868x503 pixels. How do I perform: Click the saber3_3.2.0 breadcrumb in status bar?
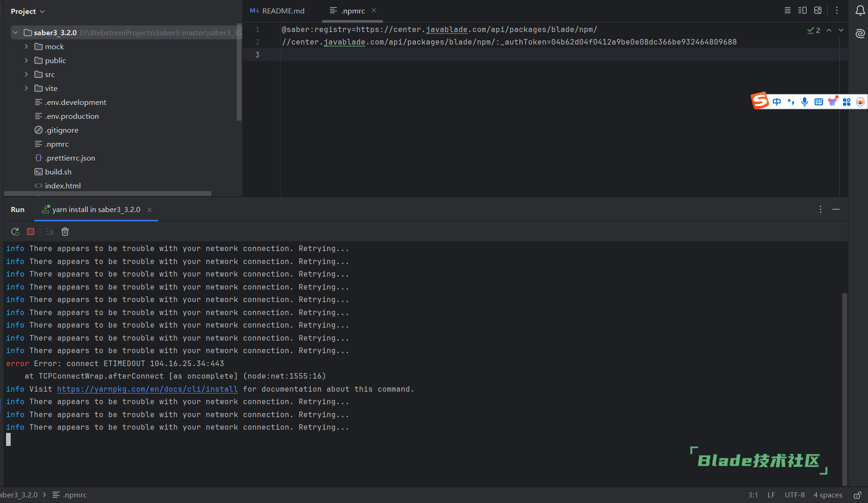[x=19, y=495]
